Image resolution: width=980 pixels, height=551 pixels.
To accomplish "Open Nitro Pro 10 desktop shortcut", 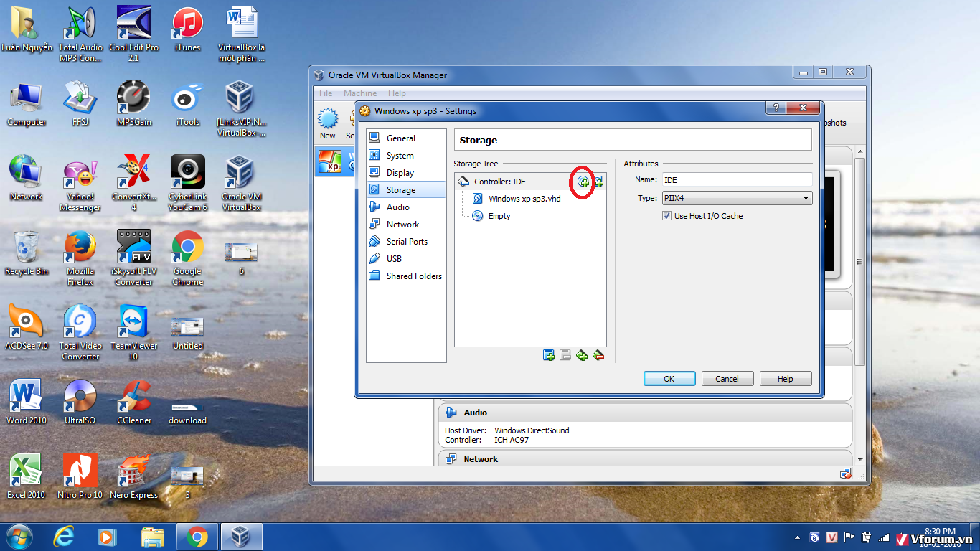I will 80,477.
